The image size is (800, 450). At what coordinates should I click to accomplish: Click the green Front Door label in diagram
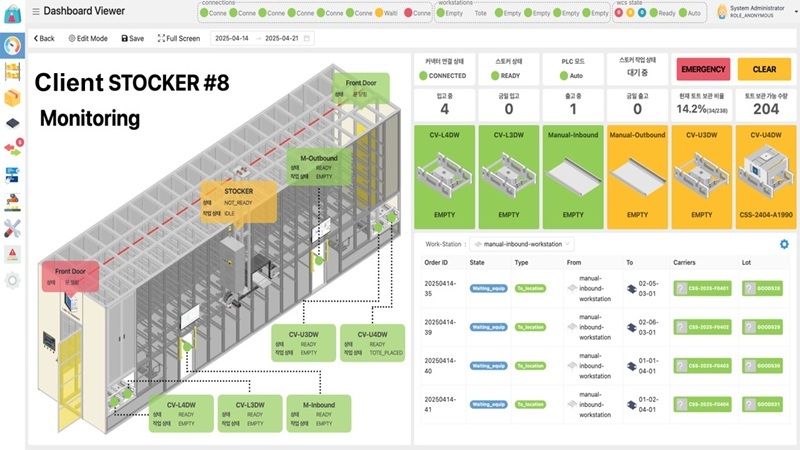tap(361, 88)
